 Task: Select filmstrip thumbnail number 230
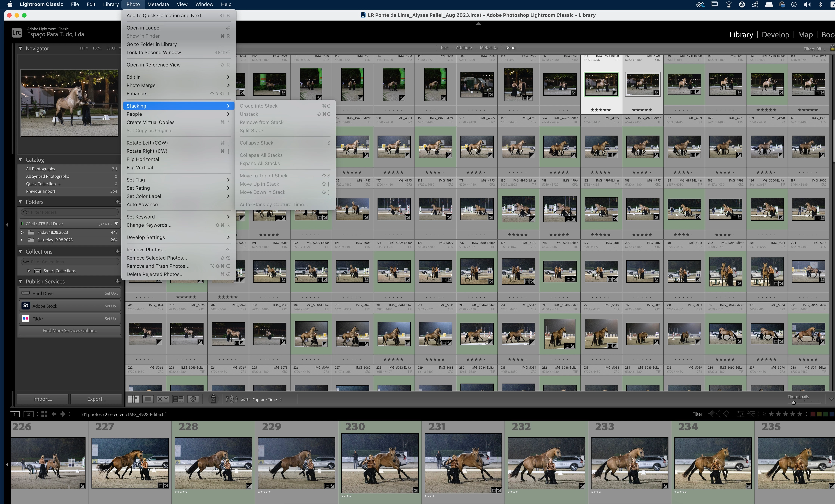point(380,463)
